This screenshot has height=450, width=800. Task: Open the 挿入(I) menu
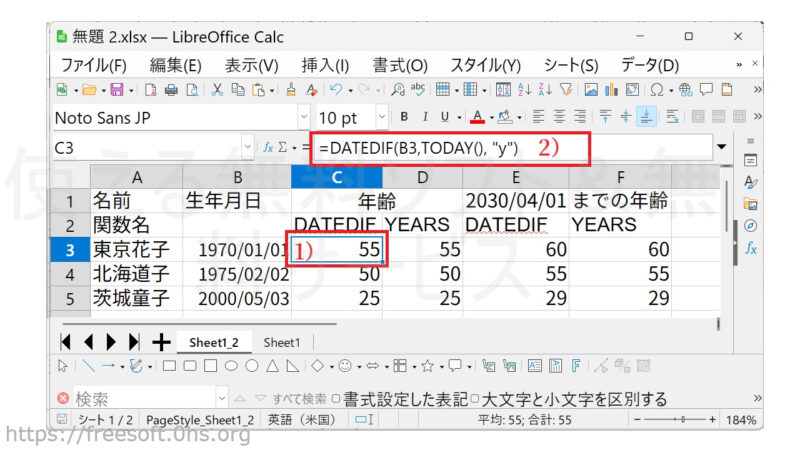click(324, 65)
